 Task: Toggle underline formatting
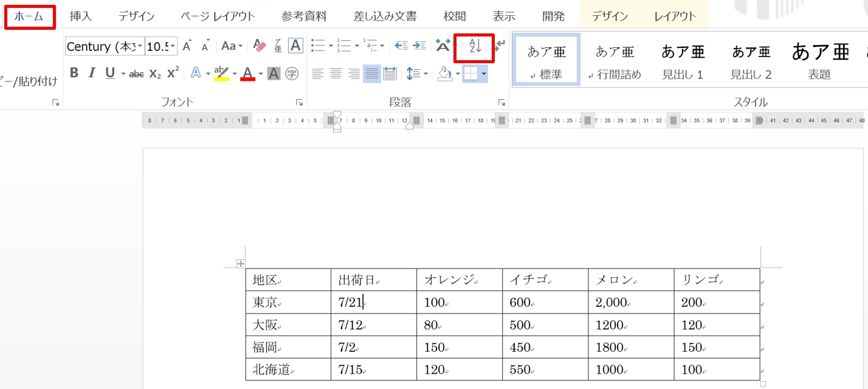point(110,74)
